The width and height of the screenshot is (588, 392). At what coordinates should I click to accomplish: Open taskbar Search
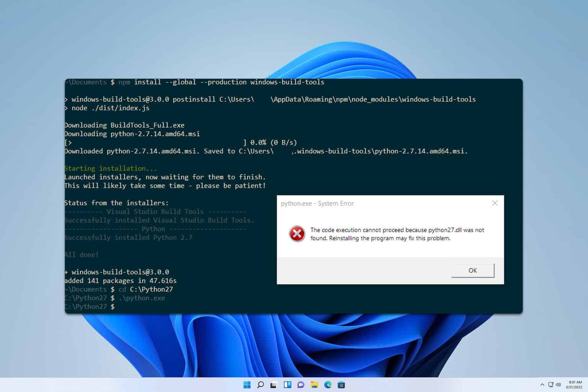[x=260, y=385]
